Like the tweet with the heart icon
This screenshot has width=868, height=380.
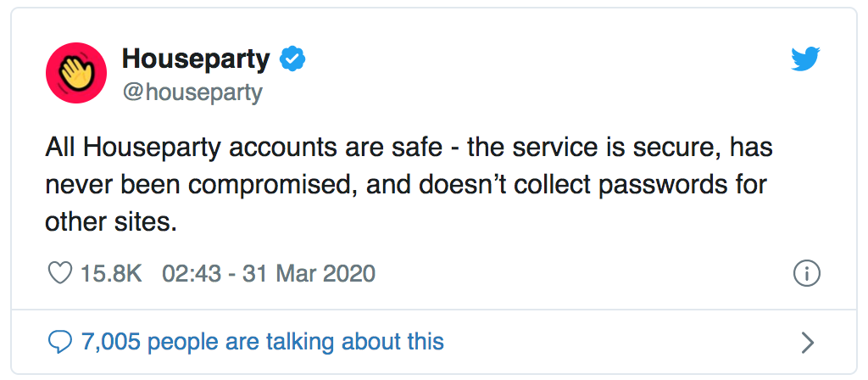tap(60, 273)
